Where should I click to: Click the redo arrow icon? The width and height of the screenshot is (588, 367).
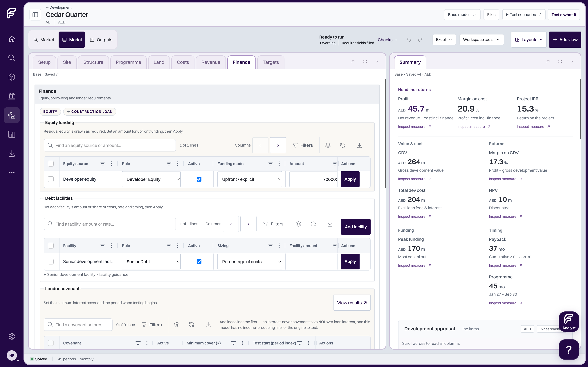pos(420,40)
